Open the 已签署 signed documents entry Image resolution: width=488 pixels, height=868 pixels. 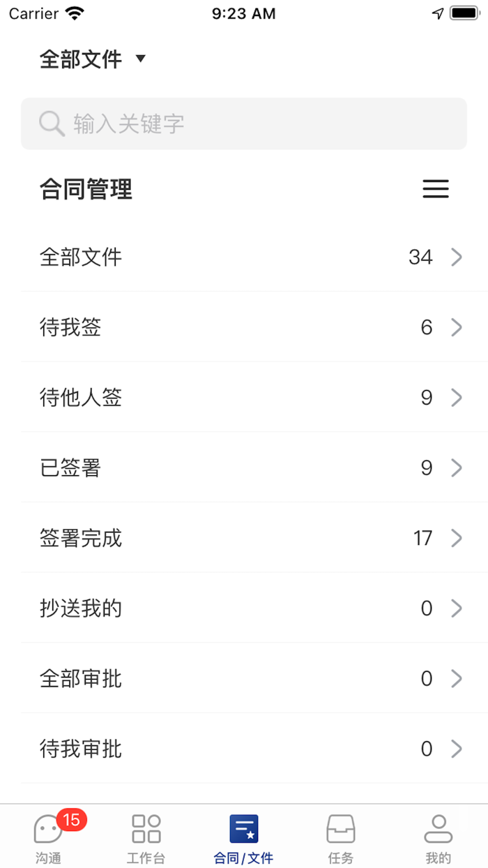(244, 467)
